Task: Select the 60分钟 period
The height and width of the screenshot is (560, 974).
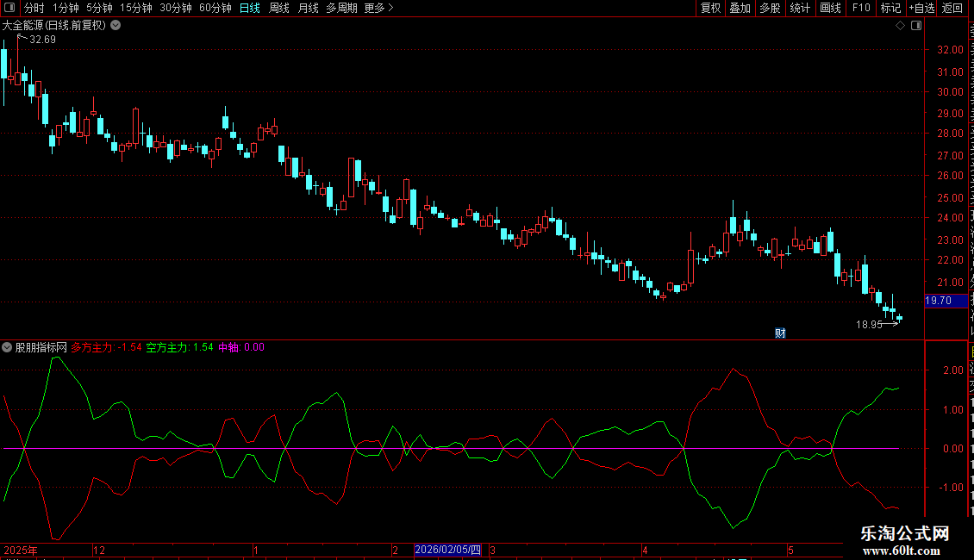Action: pos(215,8)
